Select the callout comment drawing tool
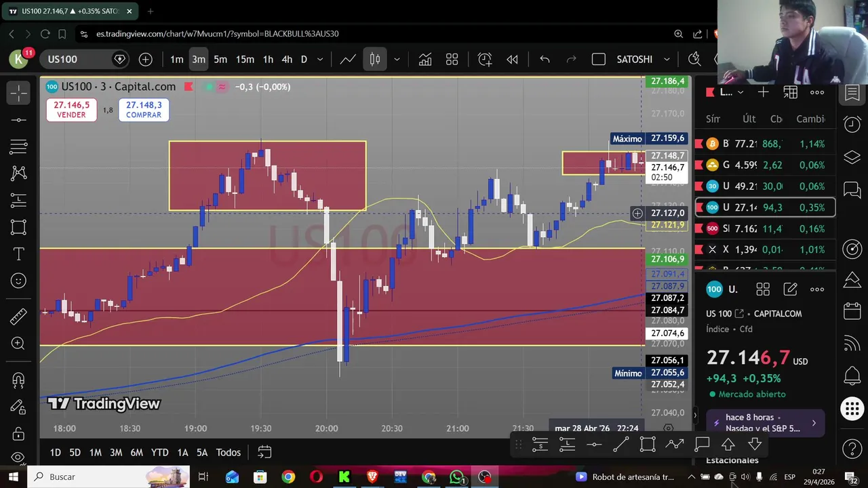Screen dimensions: 868x488 702,445
